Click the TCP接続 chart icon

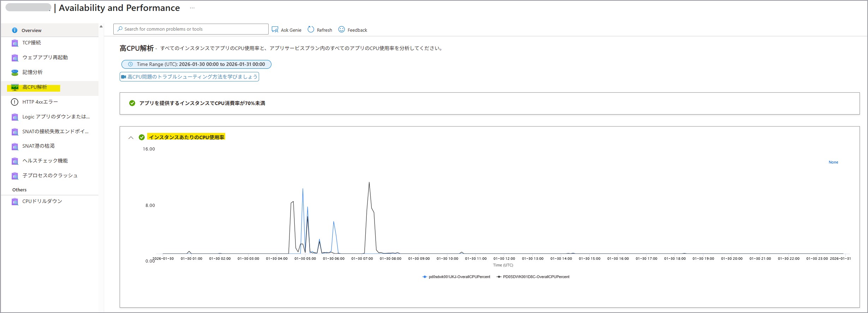[14, 43]
